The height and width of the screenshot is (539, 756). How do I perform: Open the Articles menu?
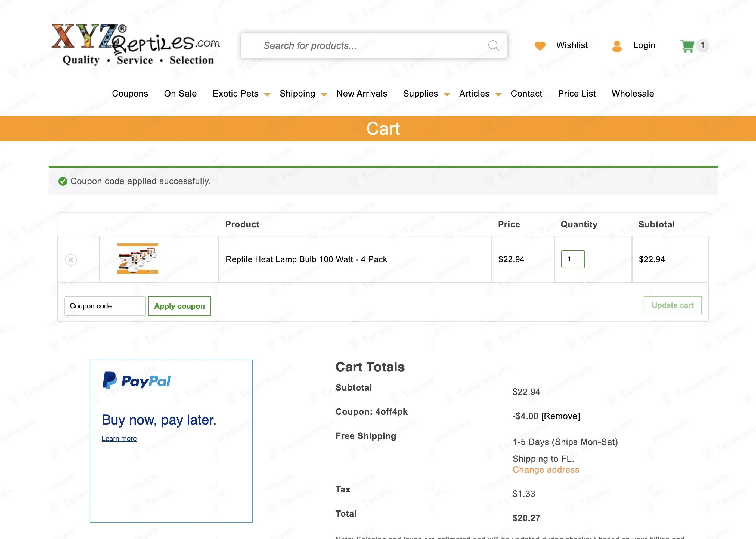474,94
